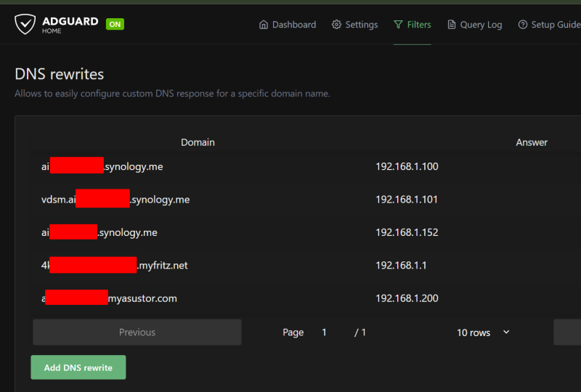Click the myasustor.com domain entry
581x392 pixels.
click(109, 298)
